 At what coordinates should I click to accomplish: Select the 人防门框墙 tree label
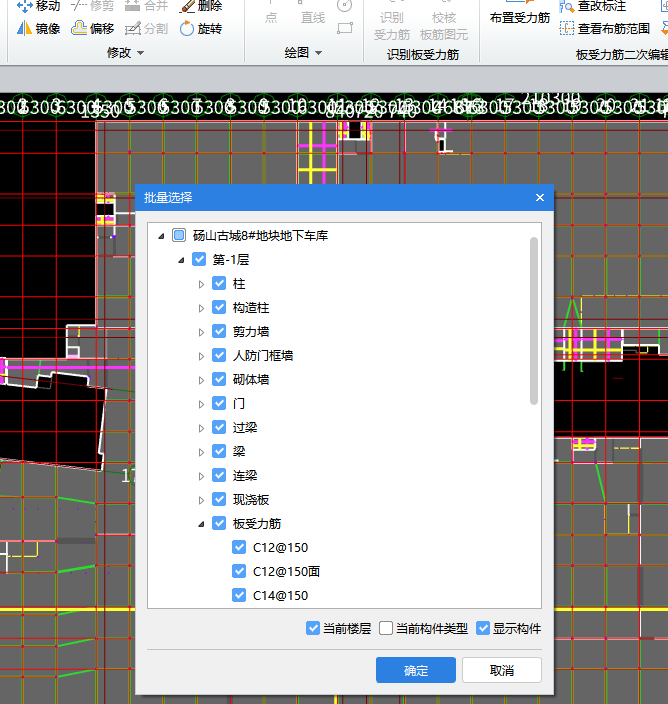(263, 356)
